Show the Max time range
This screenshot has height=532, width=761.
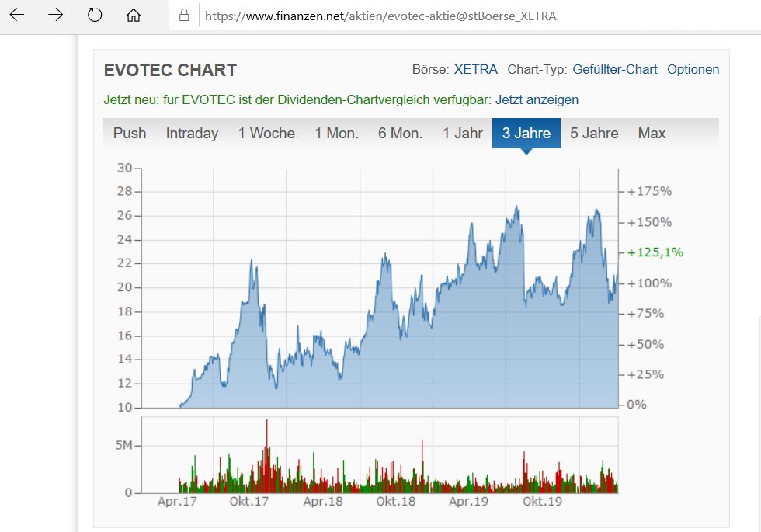click(x=652, y=133)
